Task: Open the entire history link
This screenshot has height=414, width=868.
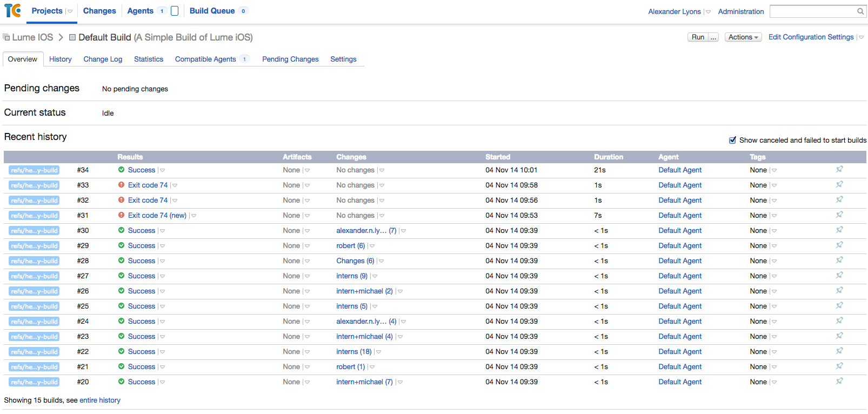Action: pyautogui.click(x=100, y=400)
